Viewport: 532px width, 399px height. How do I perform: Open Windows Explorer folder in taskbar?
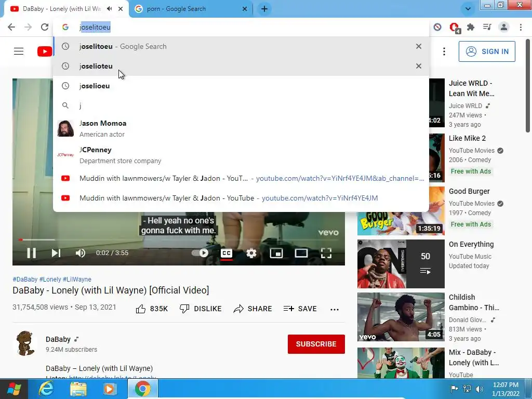(78, 389)
